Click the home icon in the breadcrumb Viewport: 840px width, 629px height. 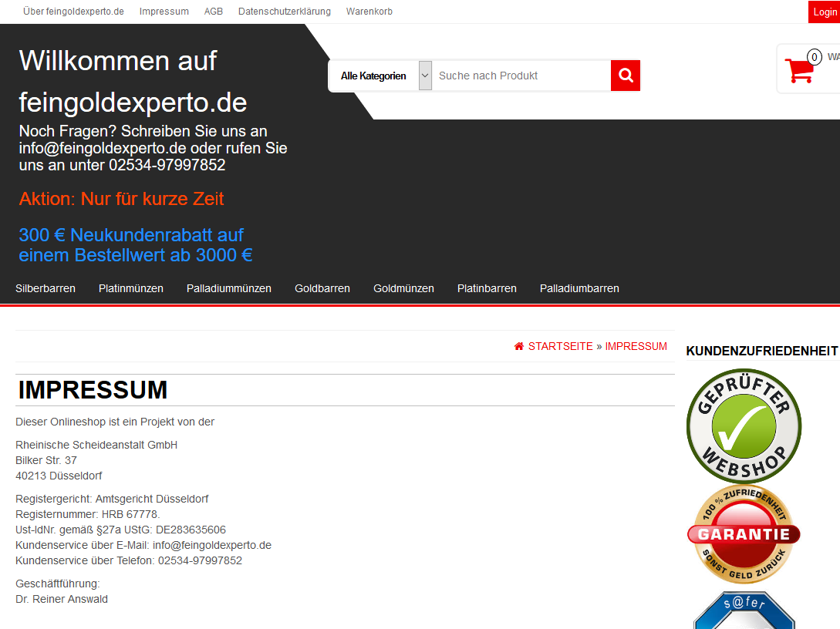click(x=518, y=346)
